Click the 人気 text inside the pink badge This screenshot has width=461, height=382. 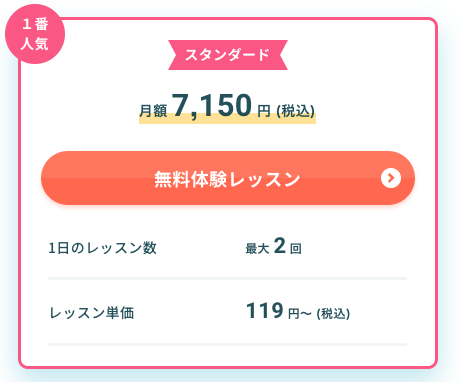pos(34,44)
